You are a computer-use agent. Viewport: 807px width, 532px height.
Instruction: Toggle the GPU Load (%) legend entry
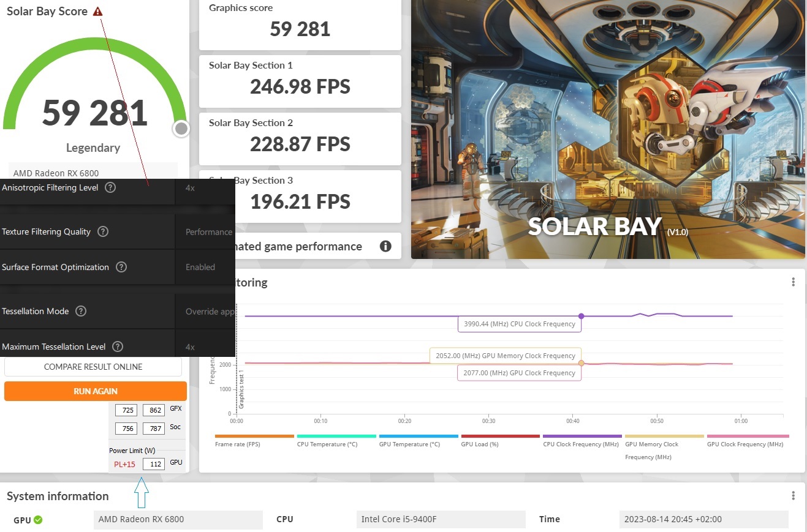point(501,441)
